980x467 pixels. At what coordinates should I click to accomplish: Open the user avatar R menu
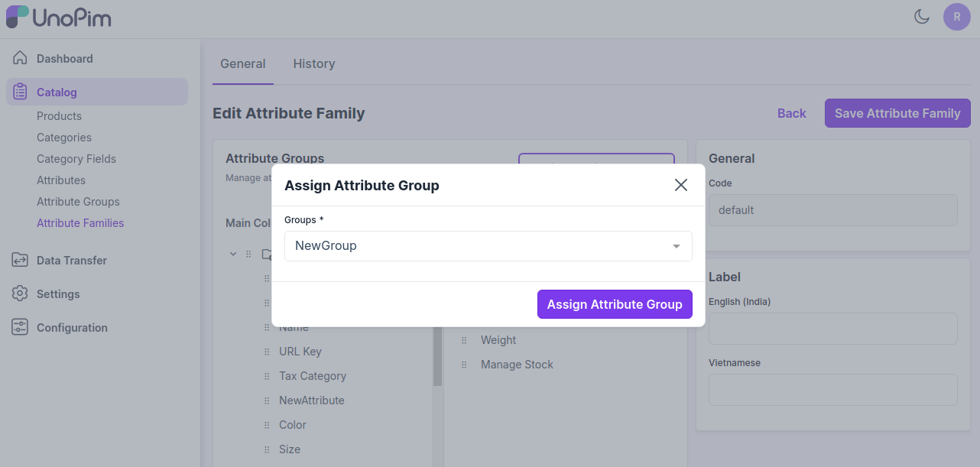pos(957,17)
